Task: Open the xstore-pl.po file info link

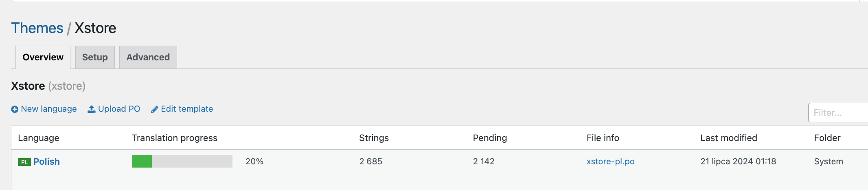Action: pos(610,161)
